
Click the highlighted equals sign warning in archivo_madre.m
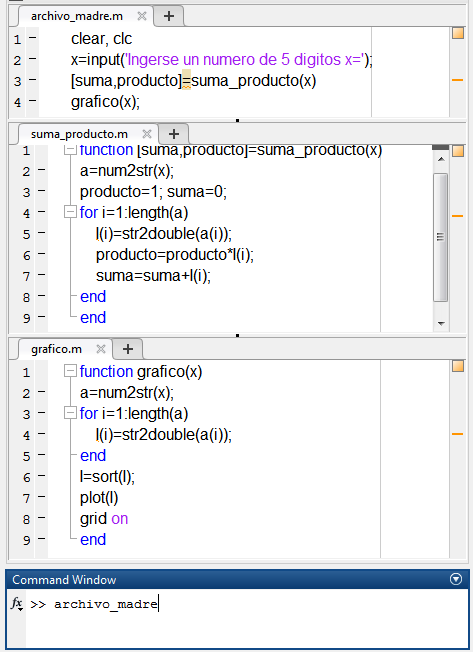(187, 81)
